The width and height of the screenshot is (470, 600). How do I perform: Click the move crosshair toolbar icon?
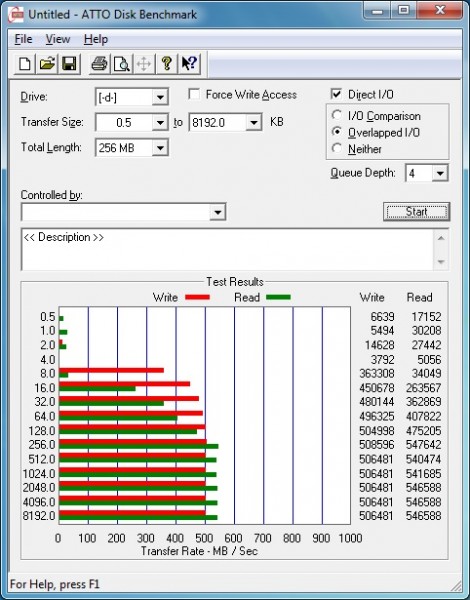pyautogui.click(x=144, y=64)
